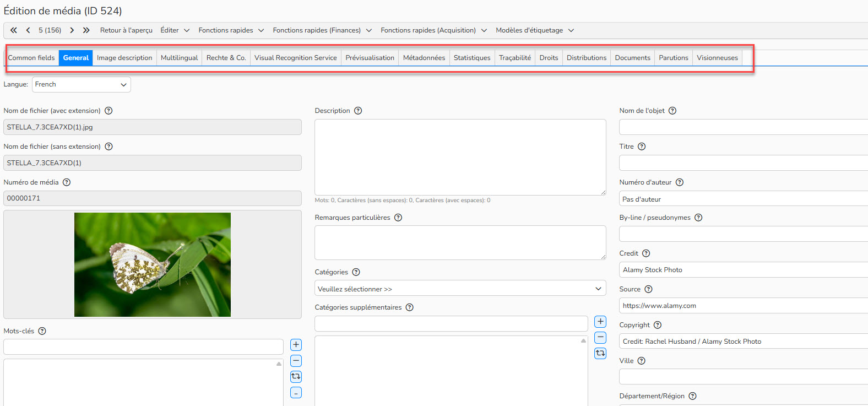Remove keyword with Mots-clés minus button
This screenshot has height=406, width=868.
(x=296, y=361)
